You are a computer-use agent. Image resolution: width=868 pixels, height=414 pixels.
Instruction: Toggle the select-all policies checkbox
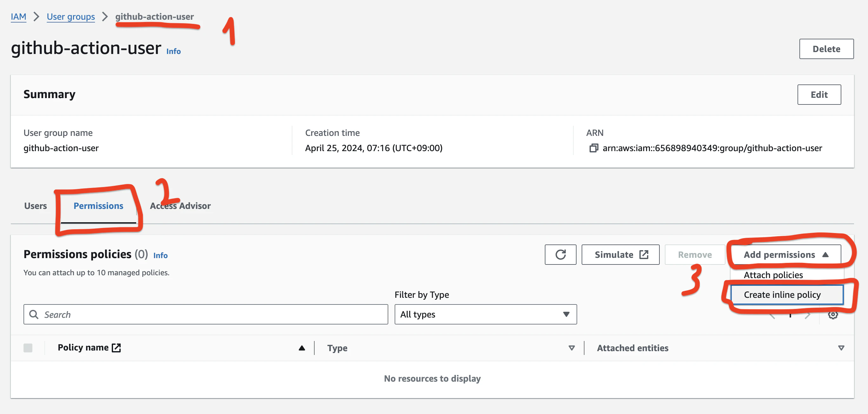click(x=28, y=348)
